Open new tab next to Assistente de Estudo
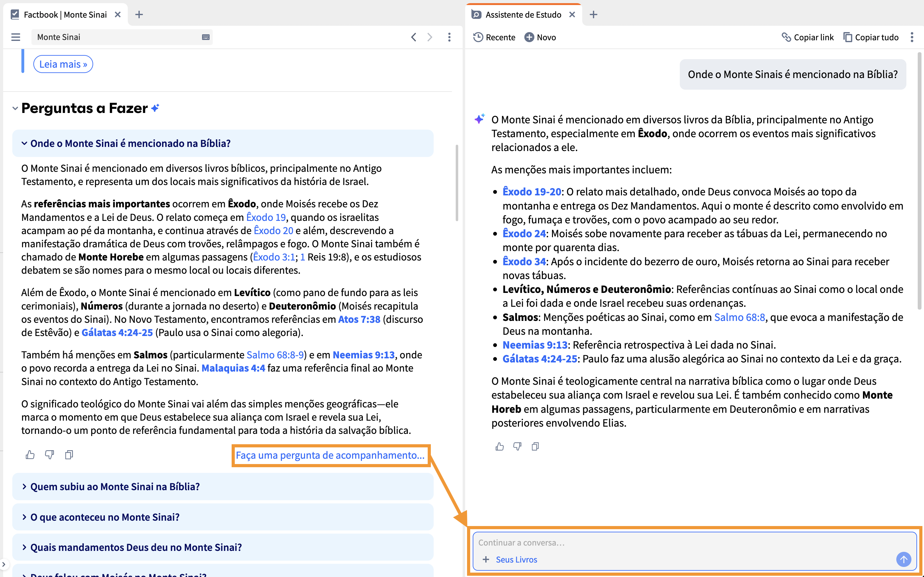 [593, 14]
